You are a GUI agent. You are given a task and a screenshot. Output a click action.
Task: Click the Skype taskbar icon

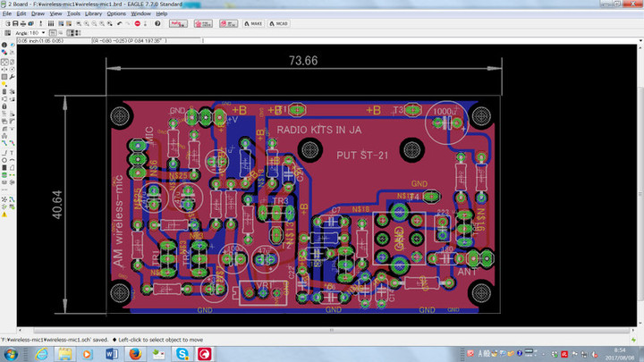point(182,354)
